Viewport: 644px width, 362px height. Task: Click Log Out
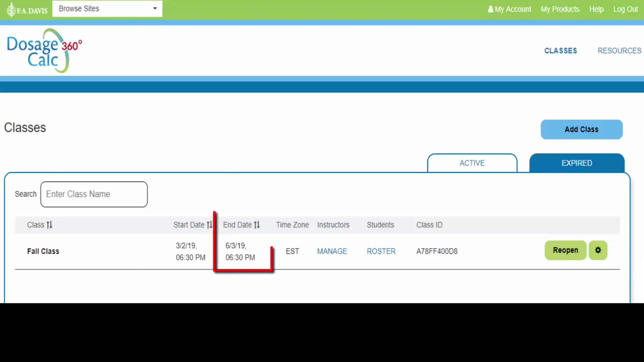tap(625, 9)
